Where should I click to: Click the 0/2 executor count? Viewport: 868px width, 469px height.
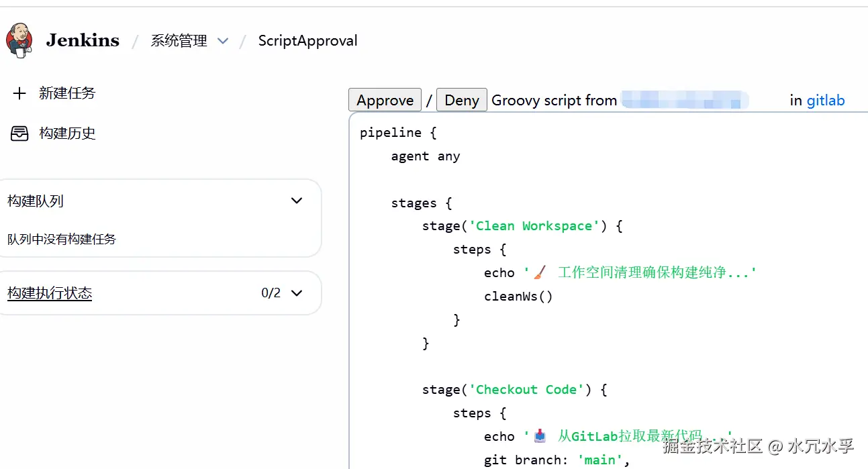271,293
